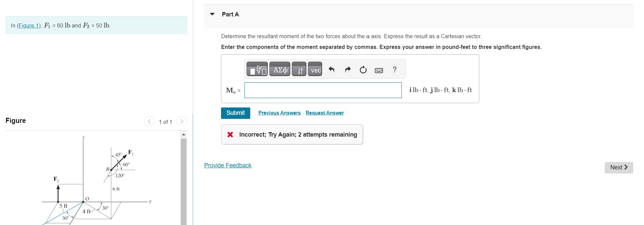The height and width of the screenshot is (225, 644).
Task: Open equation editor help
Action: (x=394, y=70)
